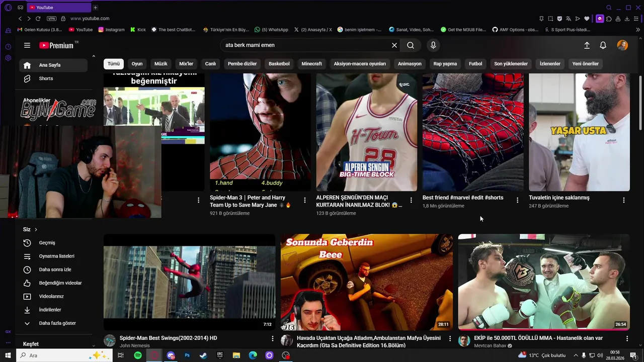This screenshot has width=644, height=362.
Task: Open the notifications bell
Action: pos(603,45)
